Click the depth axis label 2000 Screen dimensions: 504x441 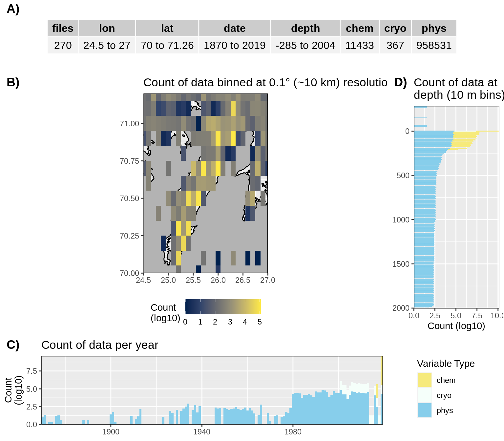point(401,308)
